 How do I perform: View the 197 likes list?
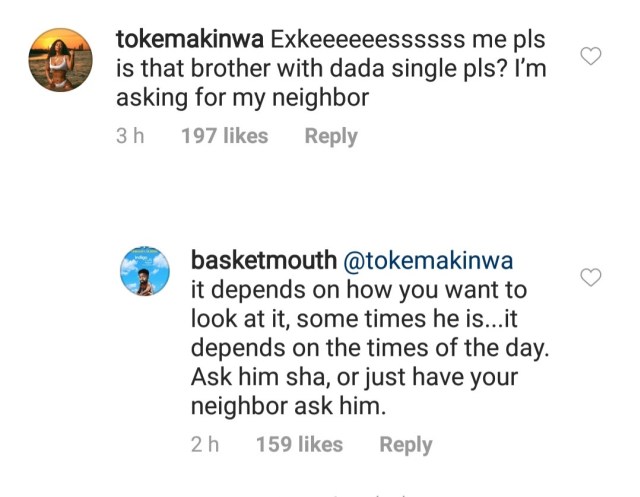coord(224,136)
